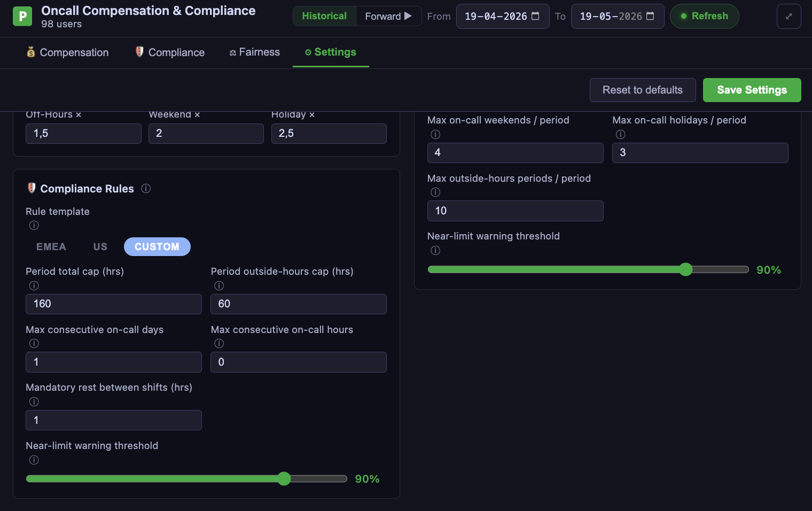
Task: Click the expand fullscreen icon button
Action: coord(788,17)
